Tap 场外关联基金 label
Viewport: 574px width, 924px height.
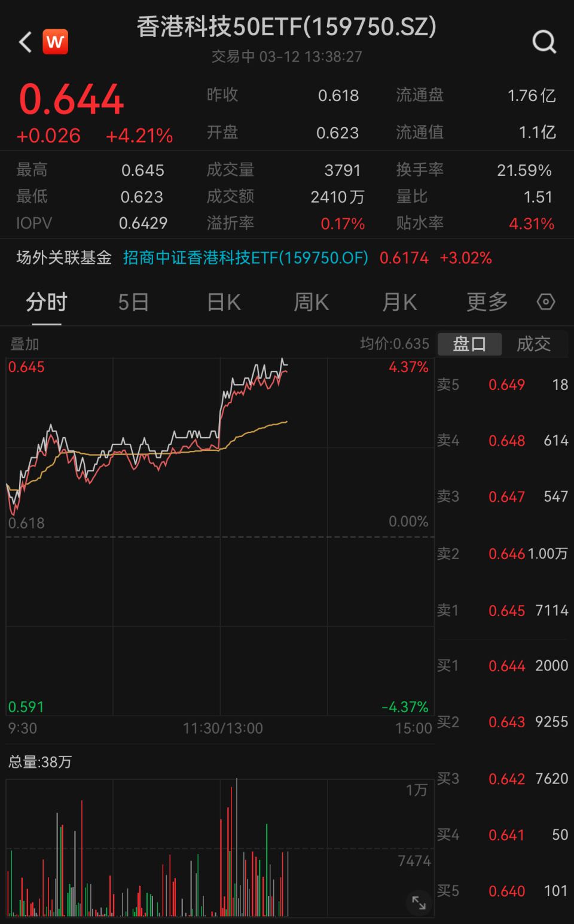pos(64,258)
